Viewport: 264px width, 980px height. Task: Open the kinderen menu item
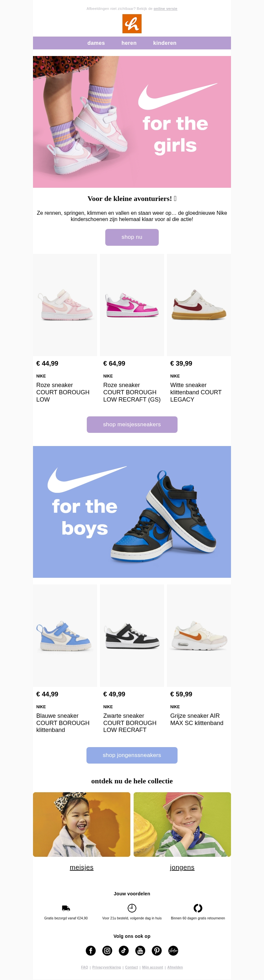pyautogui.click(x=165, y=43)
